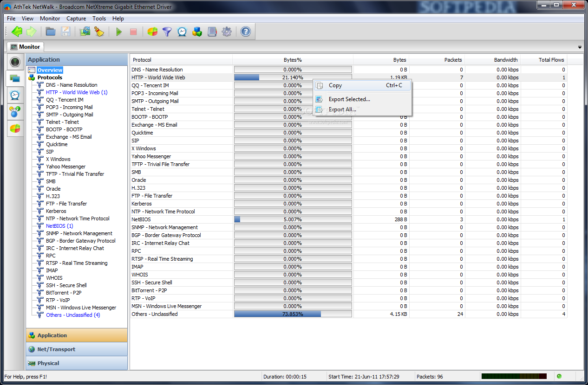The width and height of the screenshot is (588, 385).
Task: Click the Others 73.853% bytes bar
Action: (293, 314)
